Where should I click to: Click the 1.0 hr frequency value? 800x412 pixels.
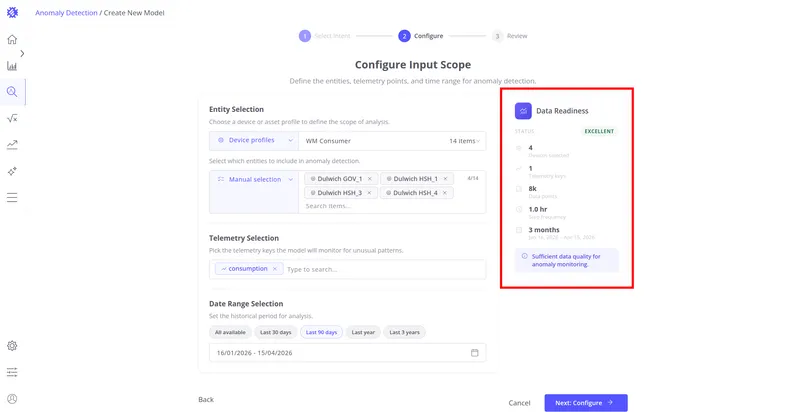pyautogui.click(x=538, y=209)
